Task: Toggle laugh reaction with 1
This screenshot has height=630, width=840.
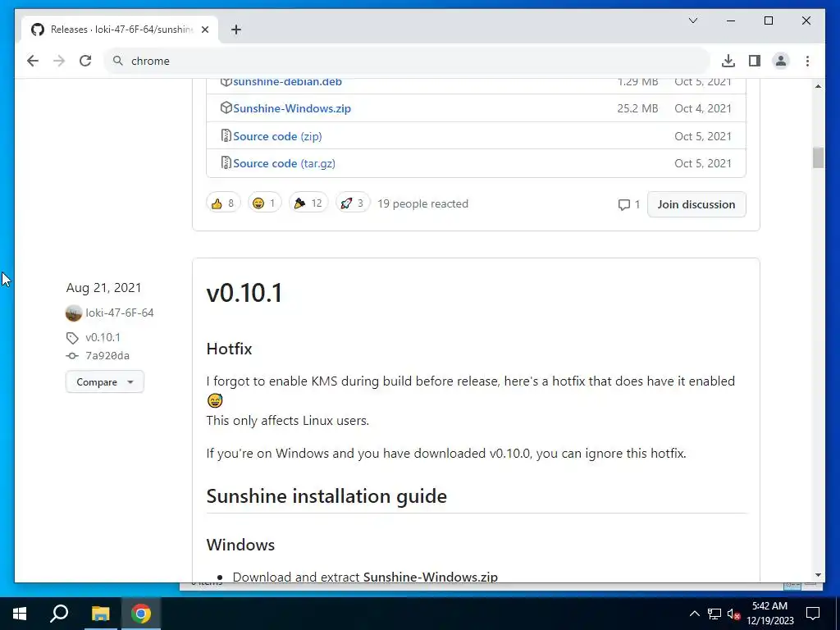Action: tap(265, 203)
